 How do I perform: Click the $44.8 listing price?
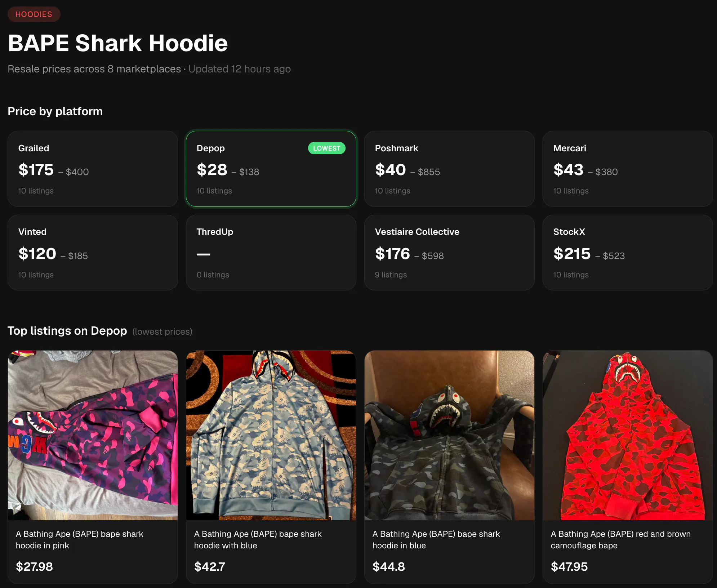tap(389, 567)
